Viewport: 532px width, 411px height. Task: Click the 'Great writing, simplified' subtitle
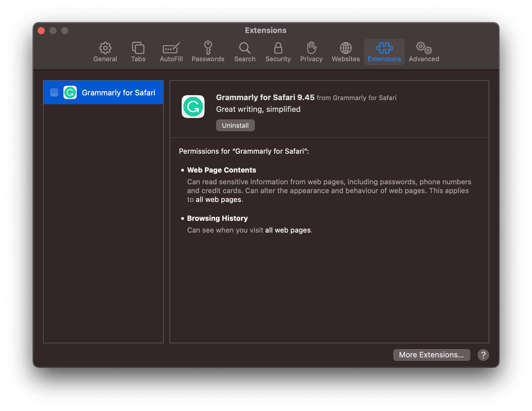click(x=258, y=109)
